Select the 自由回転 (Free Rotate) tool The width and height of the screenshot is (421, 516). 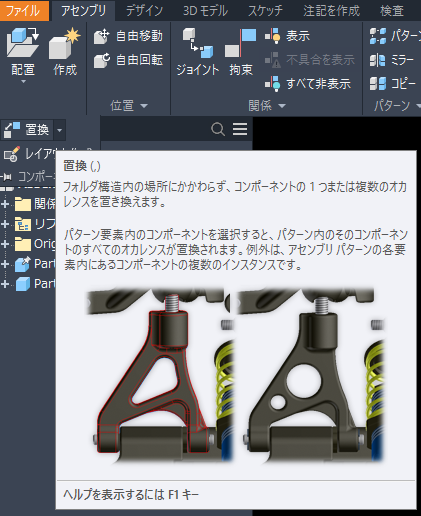coord(128,60)
